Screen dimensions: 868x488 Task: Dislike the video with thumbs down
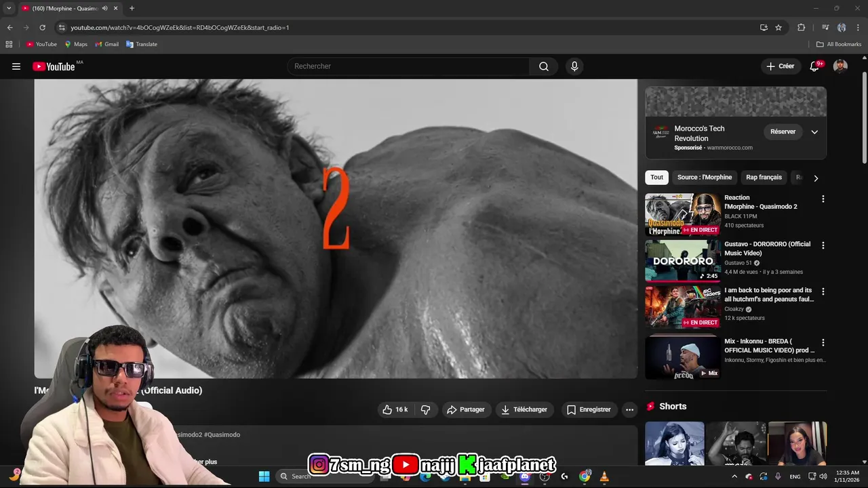426,409
